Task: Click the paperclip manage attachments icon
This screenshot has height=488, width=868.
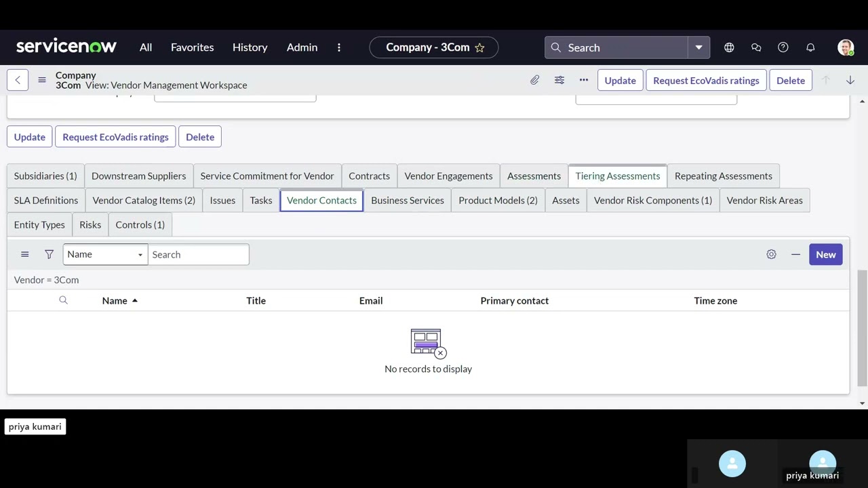Action: click(x=535, y=80)
